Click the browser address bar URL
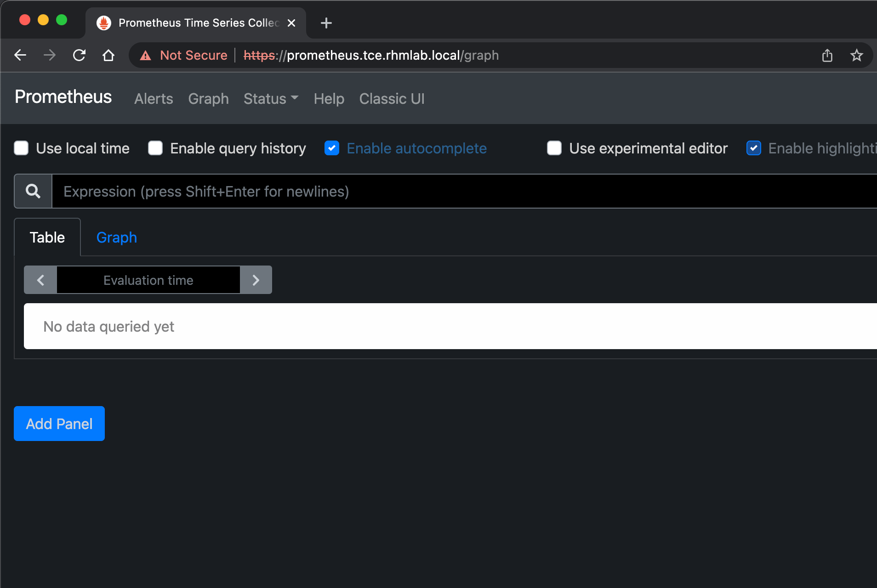 (371, 56)
